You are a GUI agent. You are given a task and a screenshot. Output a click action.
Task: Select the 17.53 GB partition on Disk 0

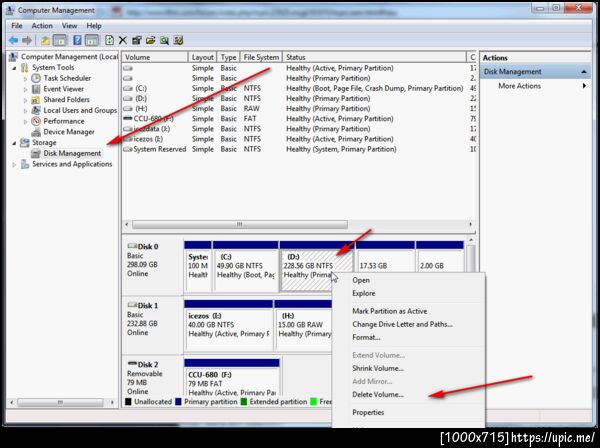(385, 257)
